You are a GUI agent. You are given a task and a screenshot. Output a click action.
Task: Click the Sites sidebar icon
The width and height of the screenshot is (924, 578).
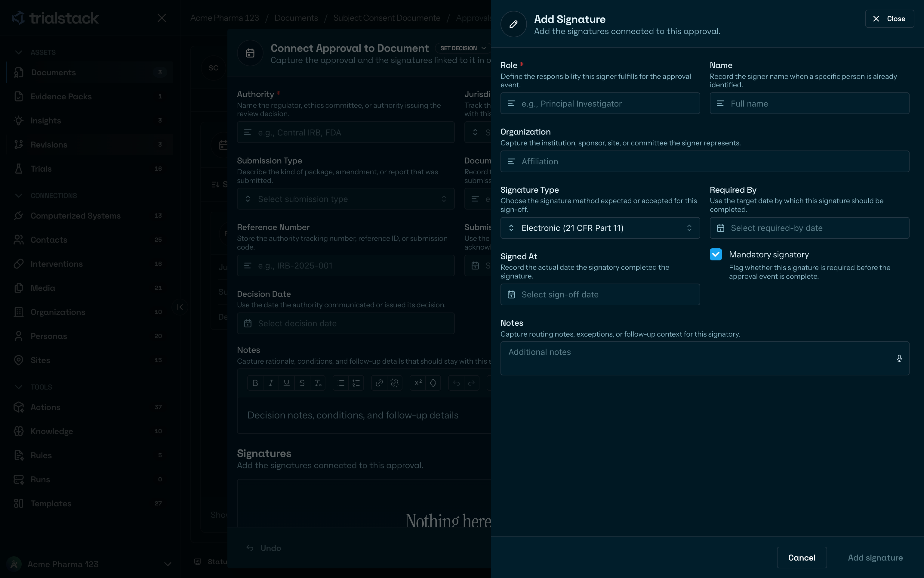(x=18, y=360)
